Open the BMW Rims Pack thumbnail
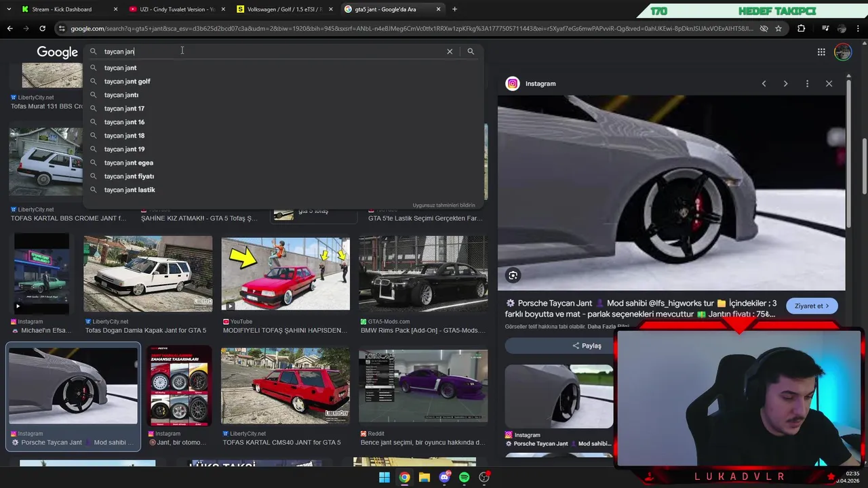 [x=423, y=274]
